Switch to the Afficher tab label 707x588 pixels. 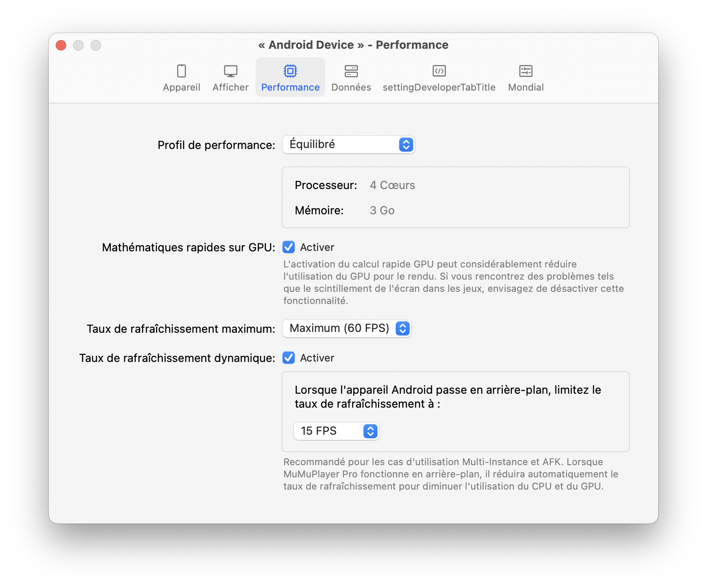coord(230,88)
